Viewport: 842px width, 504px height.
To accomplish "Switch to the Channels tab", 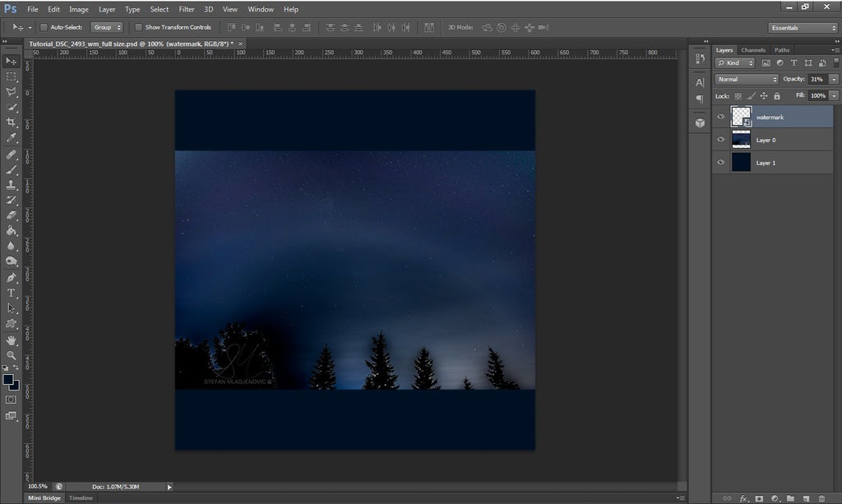I will 752,50.
